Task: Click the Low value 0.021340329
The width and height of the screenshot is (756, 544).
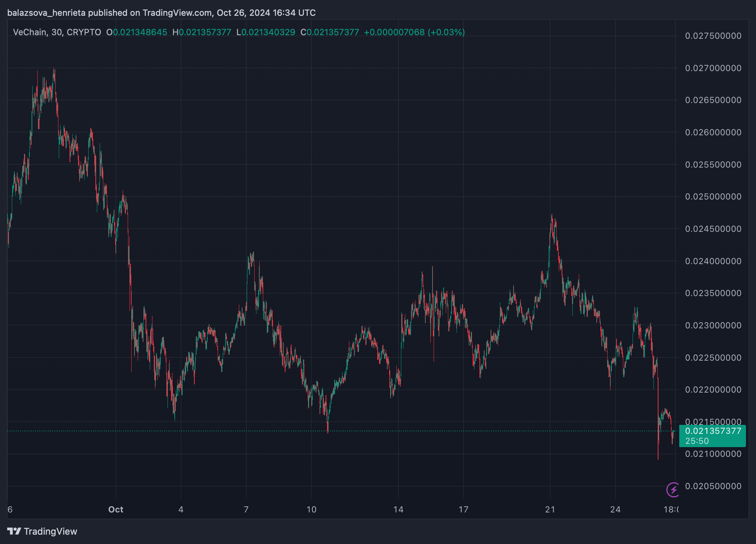Action: coord(268,32)
